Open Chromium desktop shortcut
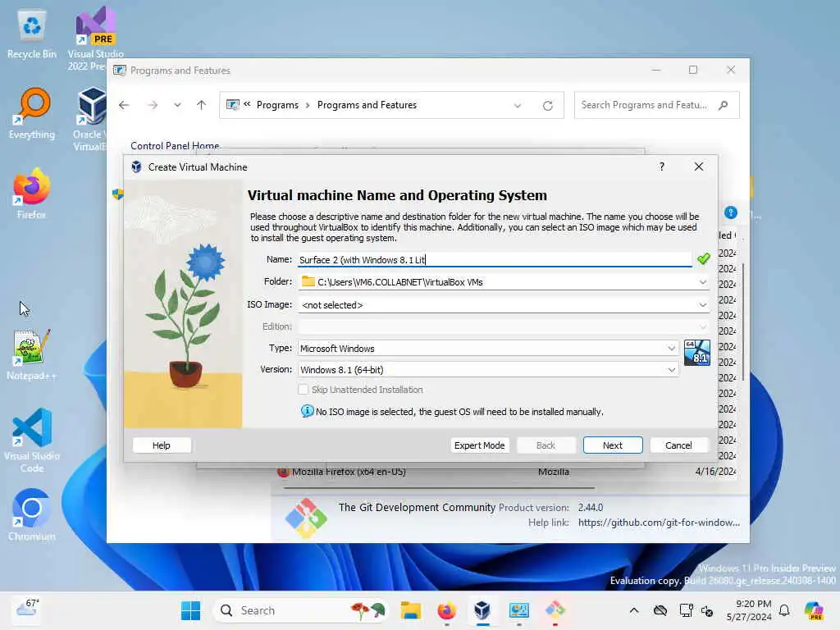The image size is (840, 630). [32, 515]
